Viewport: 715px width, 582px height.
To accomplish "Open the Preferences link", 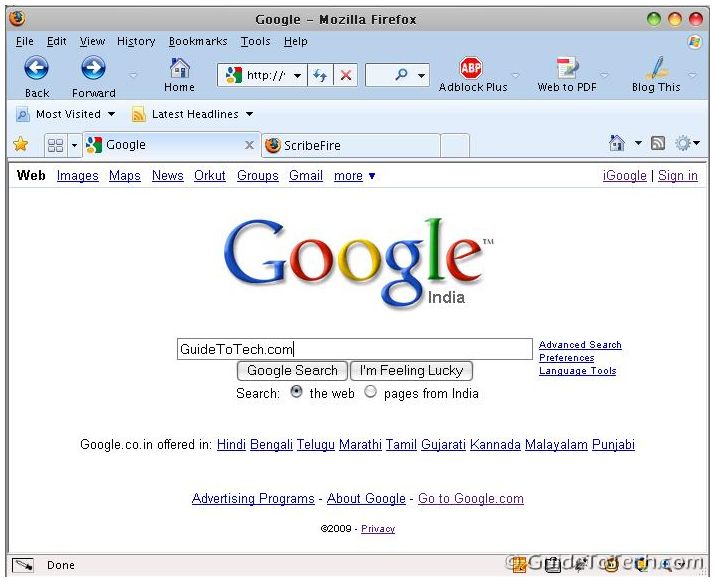I will 566,358.
